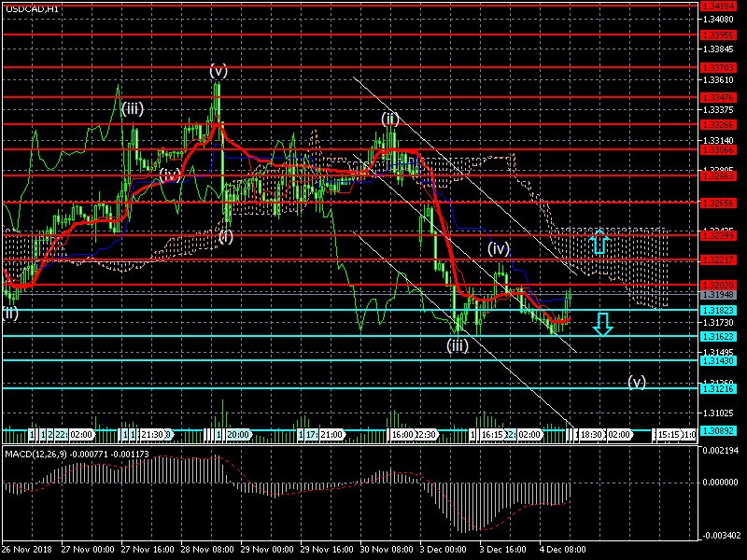The width and height of the screenshot is (747, 560).
Task: Click the 1.33610 price scale value
Action: [718, 80]
